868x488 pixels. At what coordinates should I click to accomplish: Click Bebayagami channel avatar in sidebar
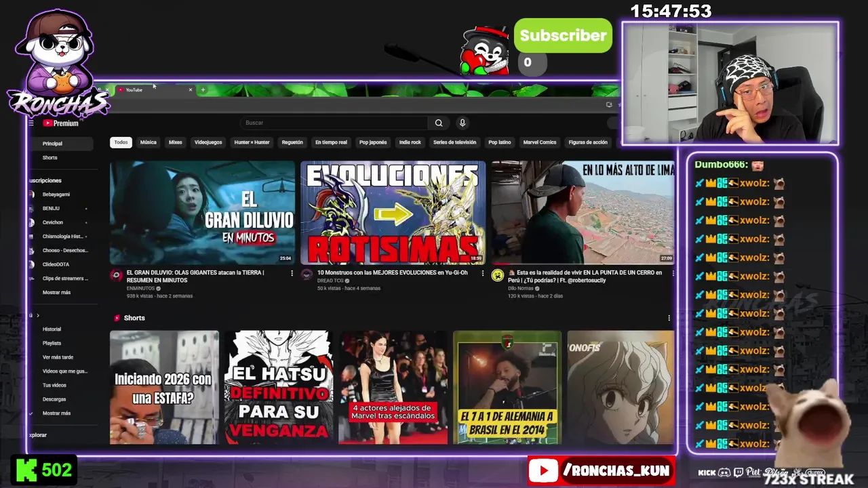pyautogui.click(x=31, y=195)
